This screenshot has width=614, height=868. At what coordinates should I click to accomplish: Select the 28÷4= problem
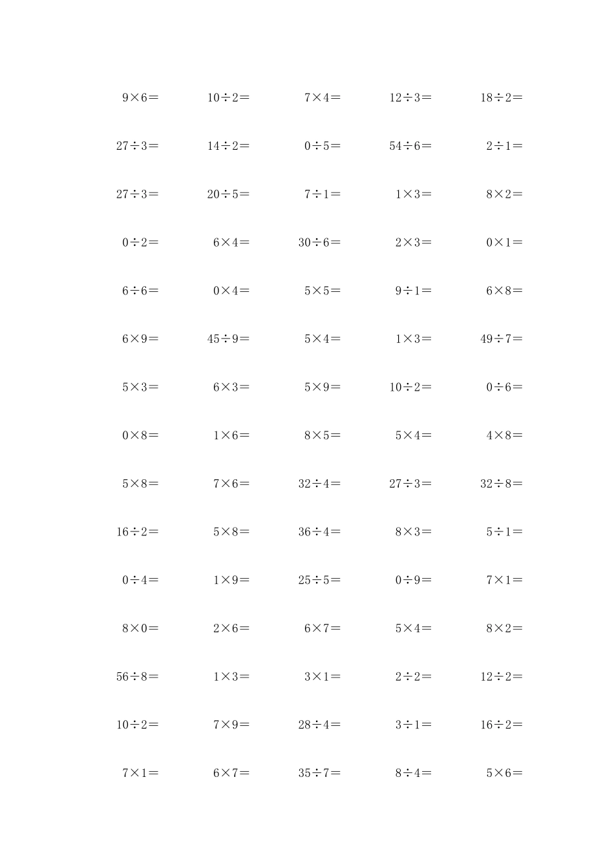319,725
